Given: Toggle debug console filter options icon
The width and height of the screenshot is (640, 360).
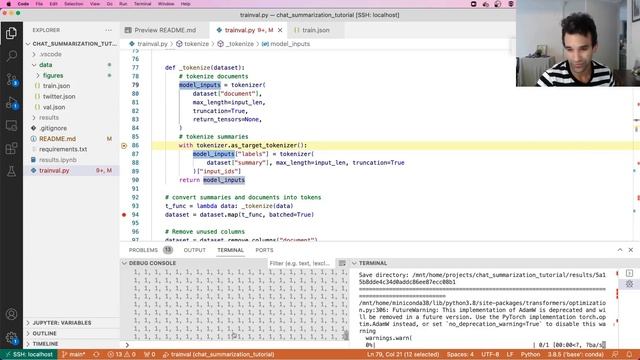Looking at the screenshot, I should (x=342, y=263).
